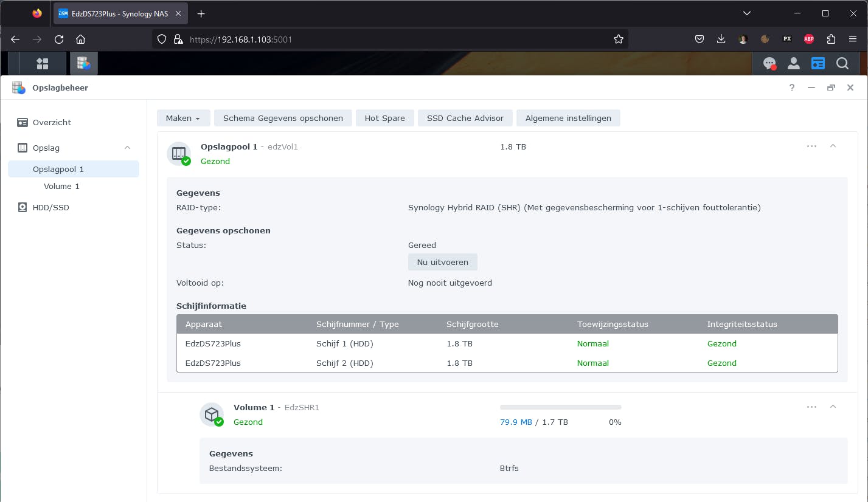Select Volume 1 in sidebar tree

pyautogui.click(x=61, y=187)
